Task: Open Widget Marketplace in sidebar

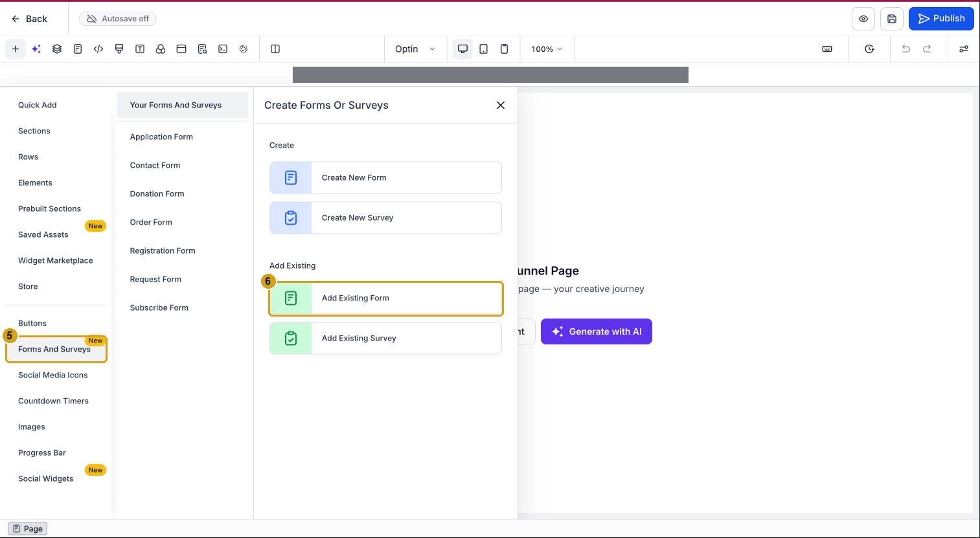Action: (x=56, y=260)
